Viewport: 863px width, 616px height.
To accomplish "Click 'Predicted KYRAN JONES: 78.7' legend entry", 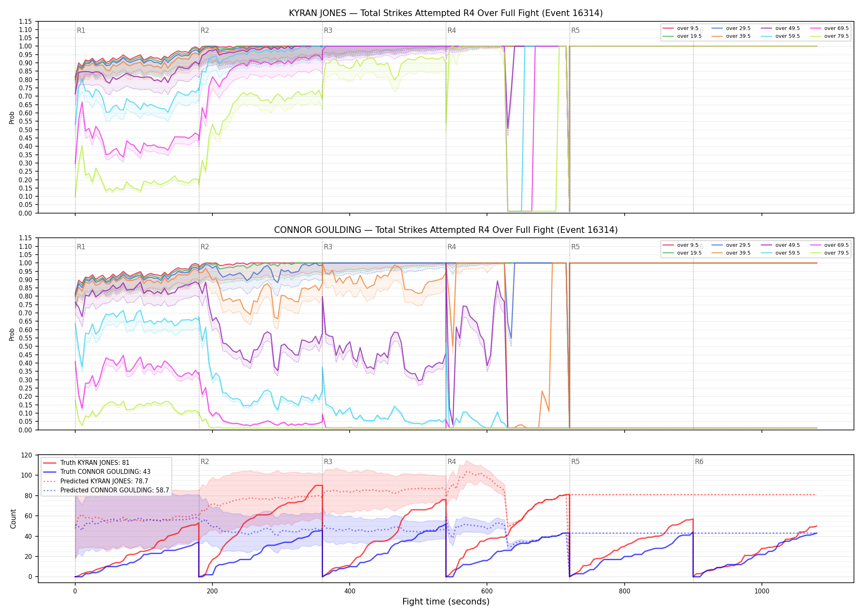I will click(x=96, y=481).
